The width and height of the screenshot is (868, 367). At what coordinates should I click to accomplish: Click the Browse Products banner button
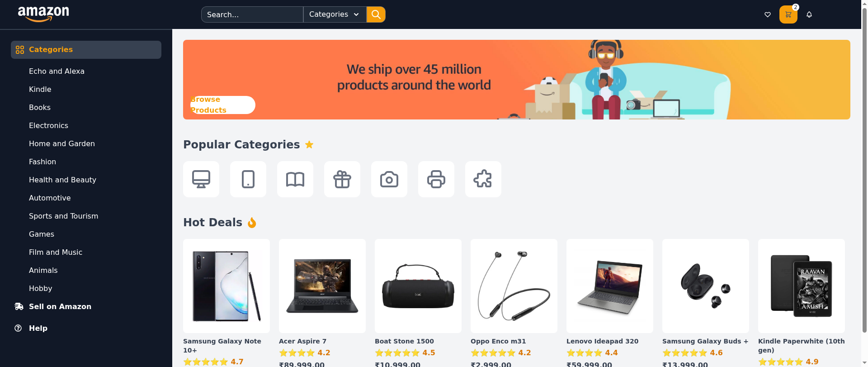[222, 105]
